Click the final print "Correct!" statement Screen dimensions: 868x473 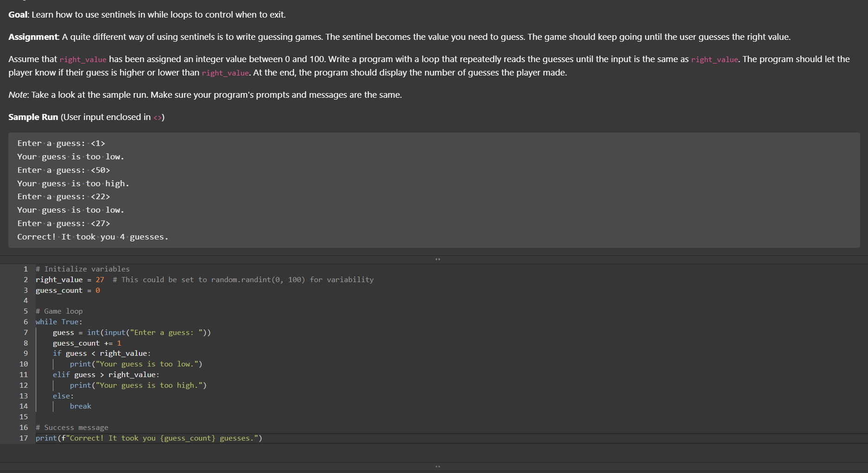(149, 438)
